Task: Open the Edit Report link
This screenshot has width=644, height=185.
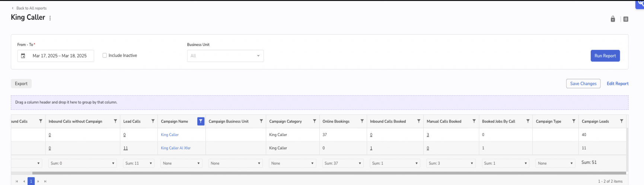Action: pos(618,84)
